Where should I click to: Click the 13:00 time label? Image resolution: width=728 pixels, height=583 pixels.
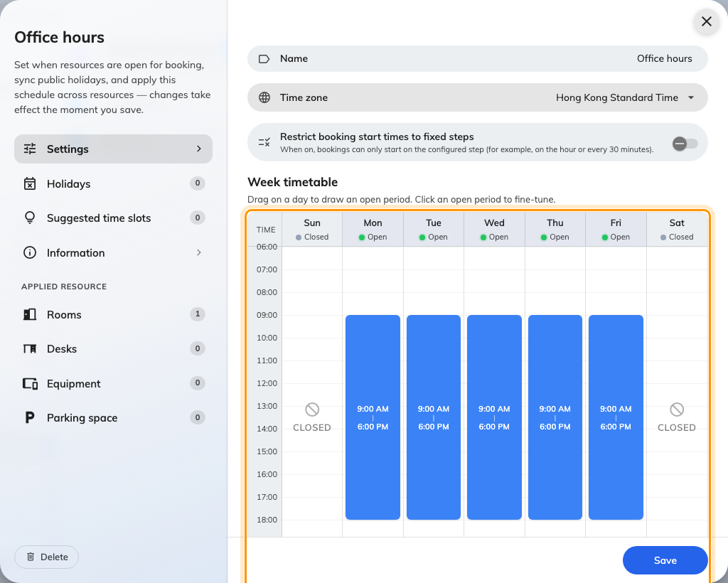(267, 406)
